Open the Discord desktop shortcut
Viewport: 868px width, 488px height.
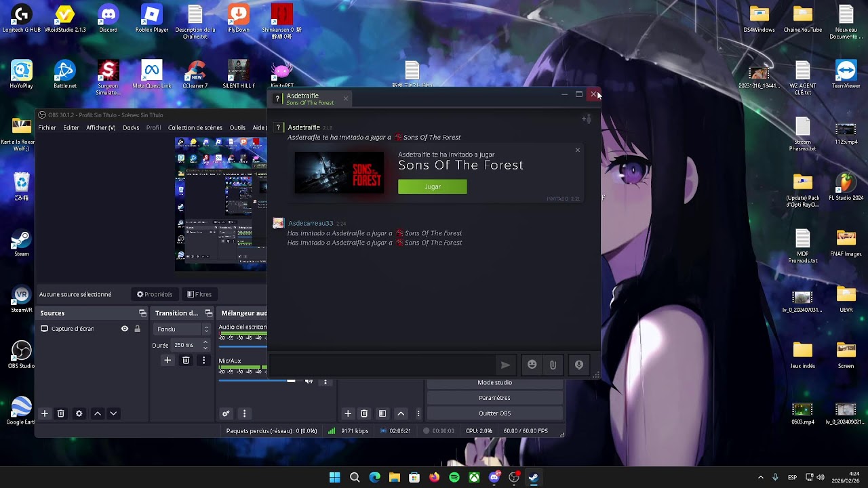tap(108, 18)
